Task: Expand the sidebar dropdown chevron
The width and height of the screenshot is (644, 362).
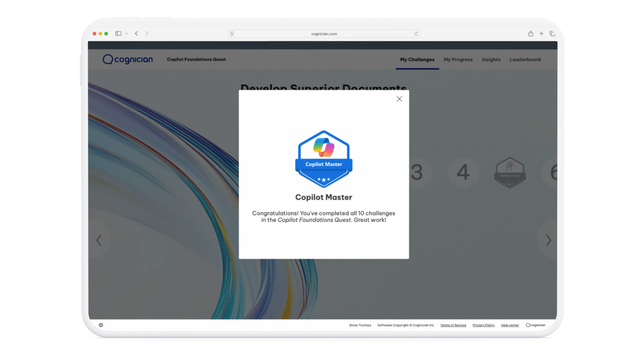Action: point(127,34)
